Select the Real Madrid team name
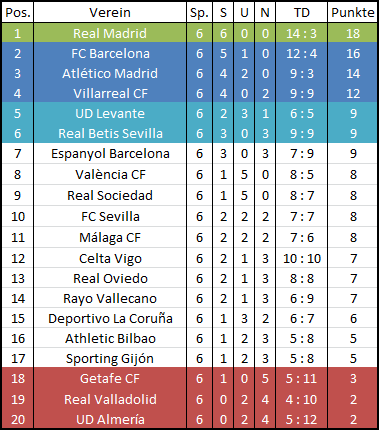The height and width of the screenshot is (430, 379). [110, 33]
